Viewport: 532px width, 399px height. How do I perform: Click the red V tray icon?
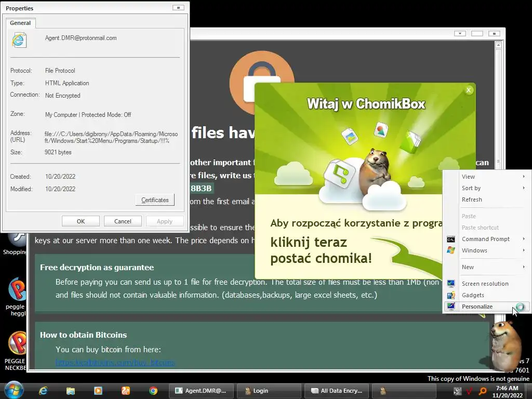tap(470, 391)
